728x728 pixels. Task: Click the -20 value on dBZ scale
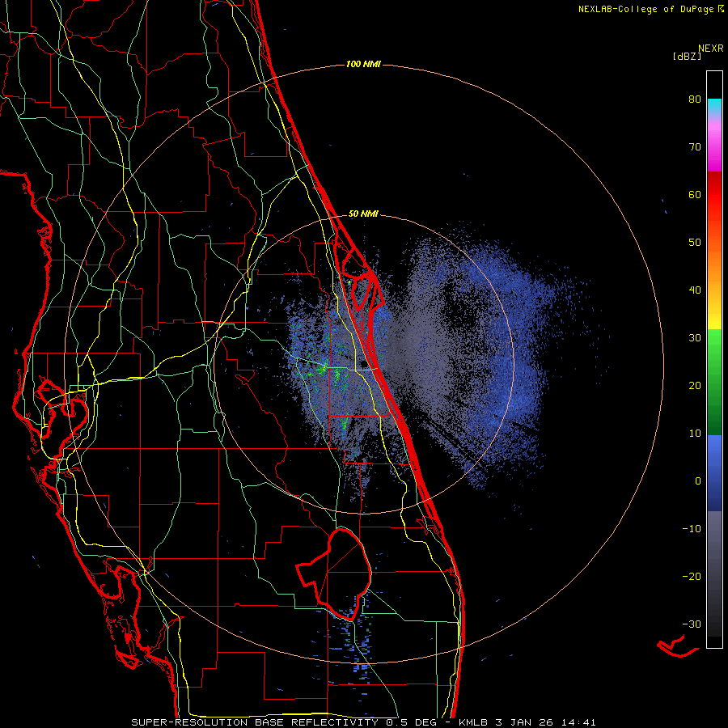[692, 577]
